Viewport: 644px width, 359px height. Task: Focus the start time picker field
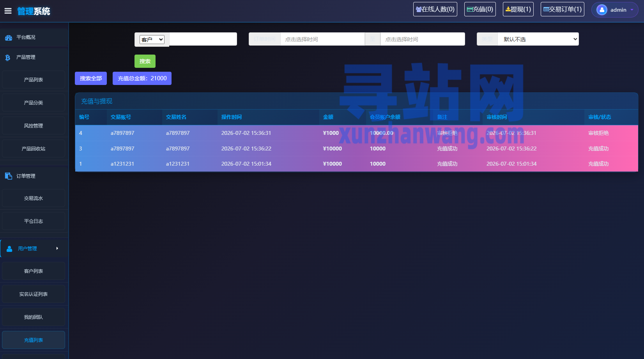[322, 39]
